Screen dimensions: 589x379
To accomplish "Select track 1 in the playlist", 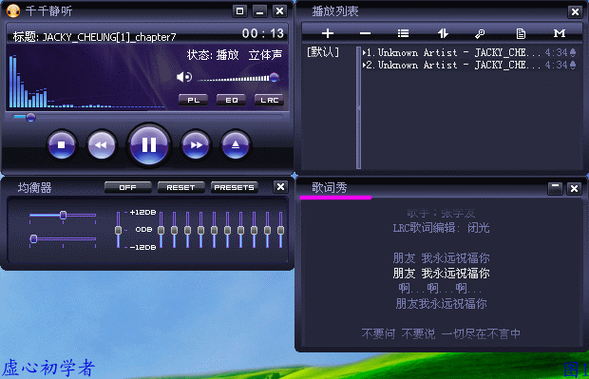I will point(469,53).
